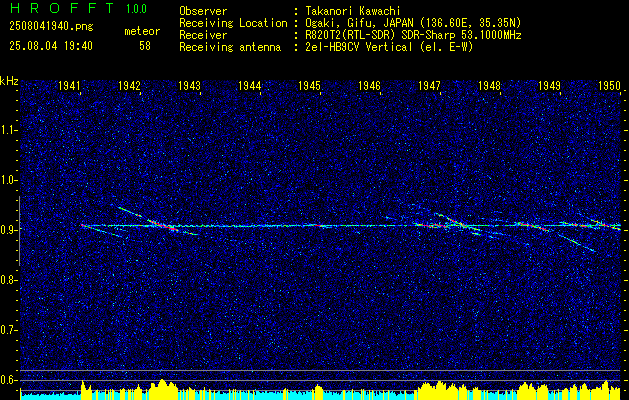Click the 1946 time marker
Viewport: 629px width, 400px height.
click(369, 85)
